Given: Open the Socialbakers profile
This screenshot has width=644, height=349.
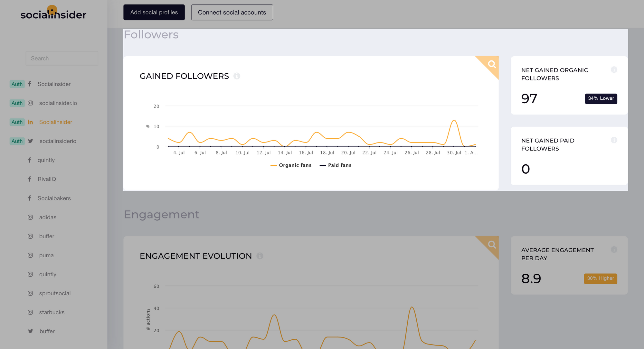Looking at the screenshot, I should click(54, 198).
